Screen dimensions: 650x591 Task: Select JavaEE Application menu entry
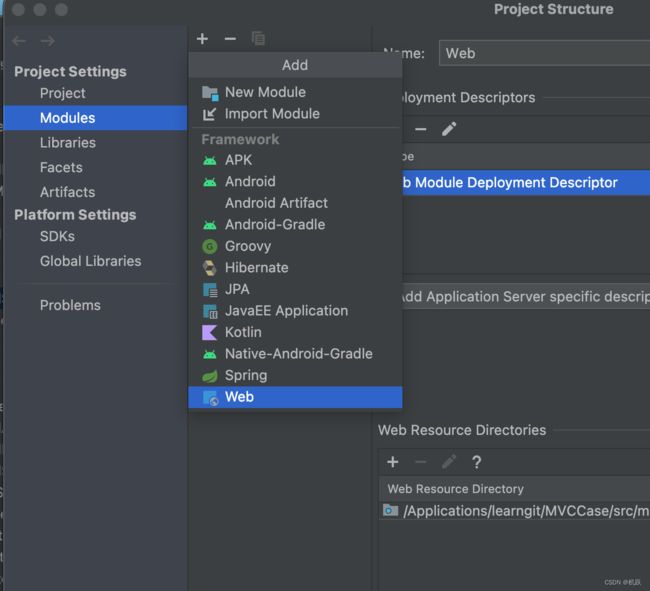click(295, 311)
